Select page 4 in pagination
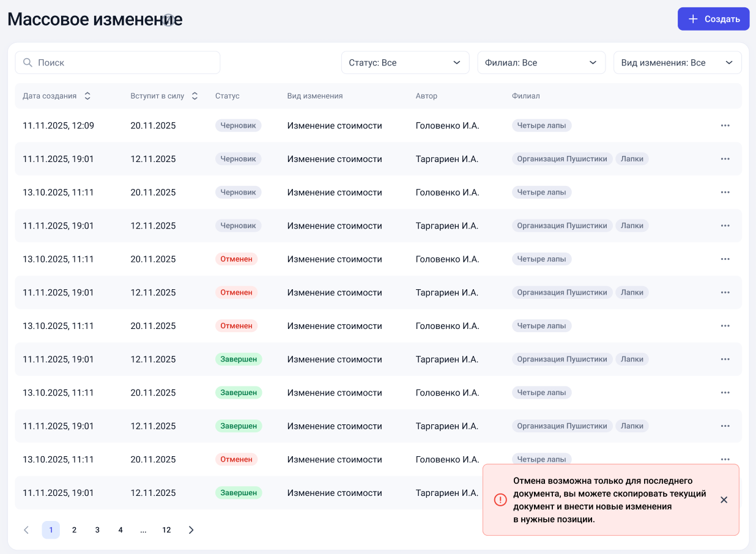This screenshot has width=756, height=554. [120, 530]
